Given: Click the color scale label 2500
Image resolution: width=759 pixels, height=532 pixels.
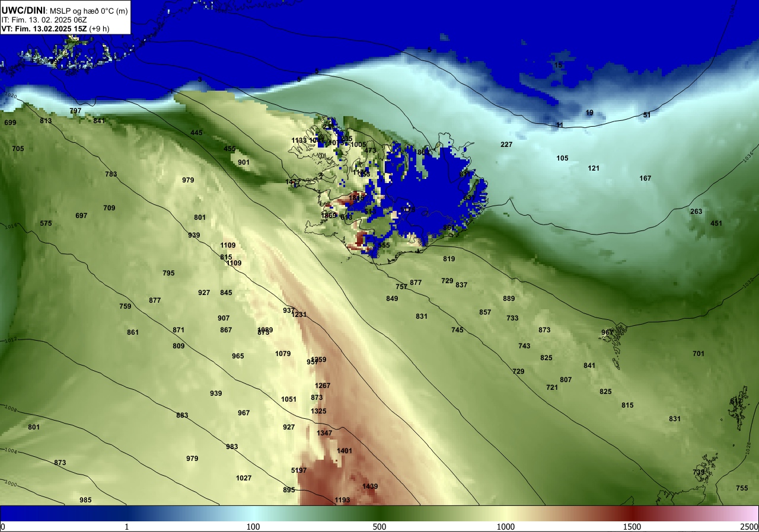Looking at the screenshot, I should [750, 527].
